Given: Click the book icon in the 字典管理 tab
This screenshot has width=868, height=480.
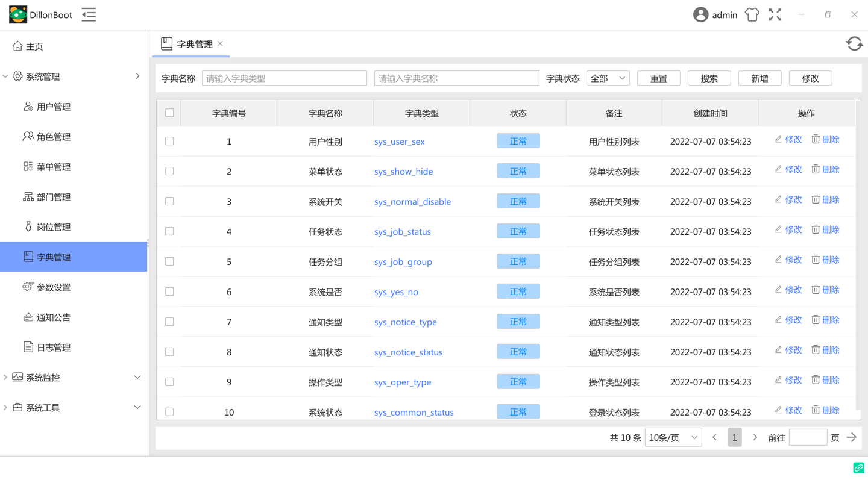Looking at the screenshot, I should pos(166,43).
